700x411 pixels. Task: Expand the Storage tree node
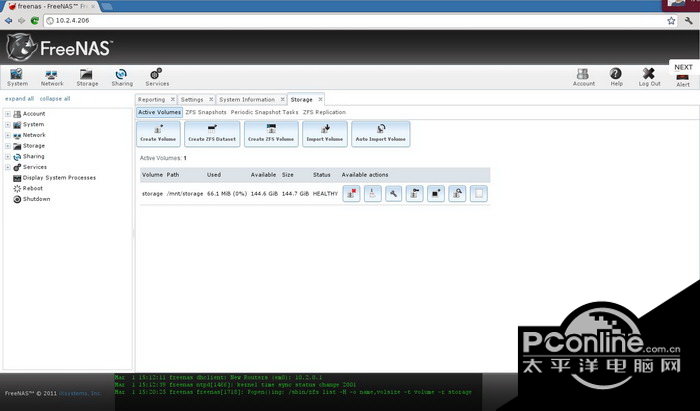pos(8,146)
